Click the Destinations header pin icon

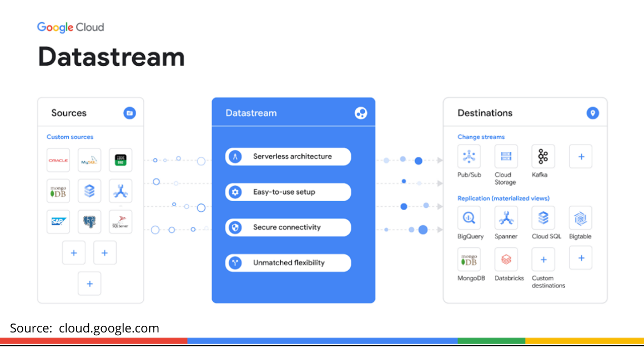click(592, 113)
